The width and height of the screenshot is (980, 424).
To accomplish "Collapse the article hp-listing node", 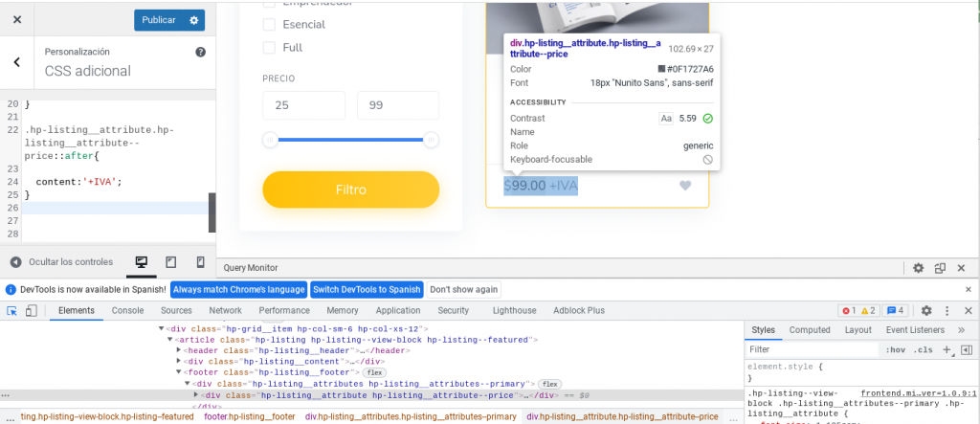I will coord(169,340).
